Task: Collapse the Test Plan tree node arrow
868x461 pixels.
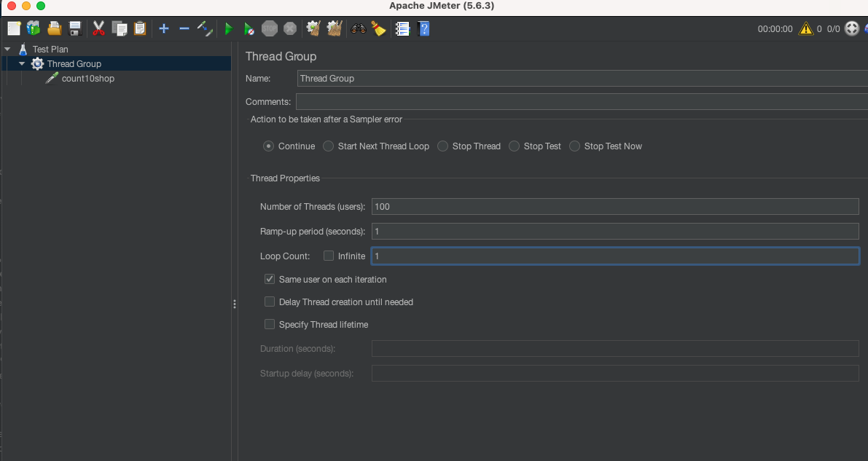Action: click(x=8, y=50)
